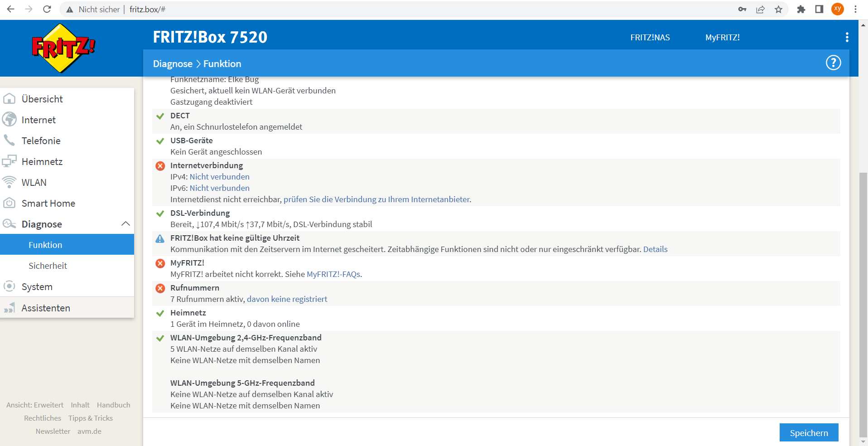Click the green checkmark beside DECT

point(160,116)
